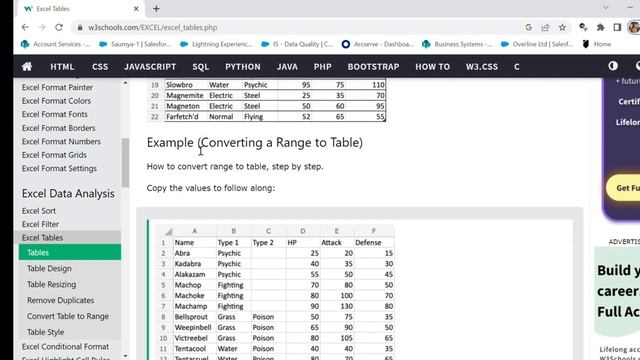Image resolution: width=640 pixels, height=360 pixels.
Task: Open the PHP tutorial menu item
Action: (322, 67)
